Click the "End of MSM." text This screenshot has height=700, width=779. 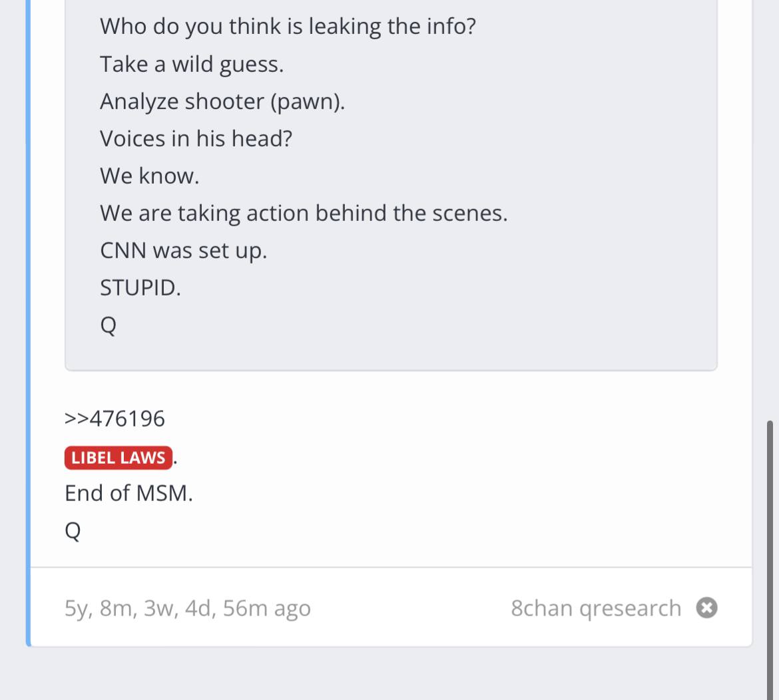(129, 493)
